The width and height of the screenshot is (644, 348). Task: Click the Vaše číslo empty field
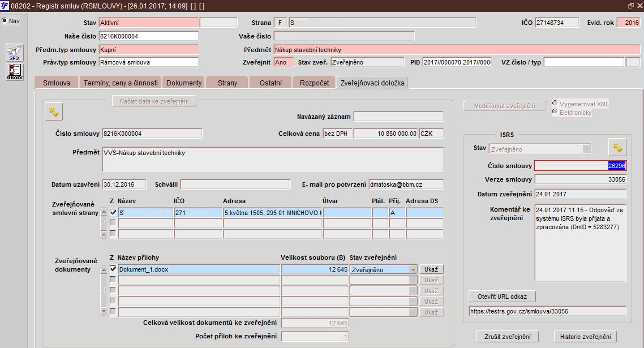[344, 36]
